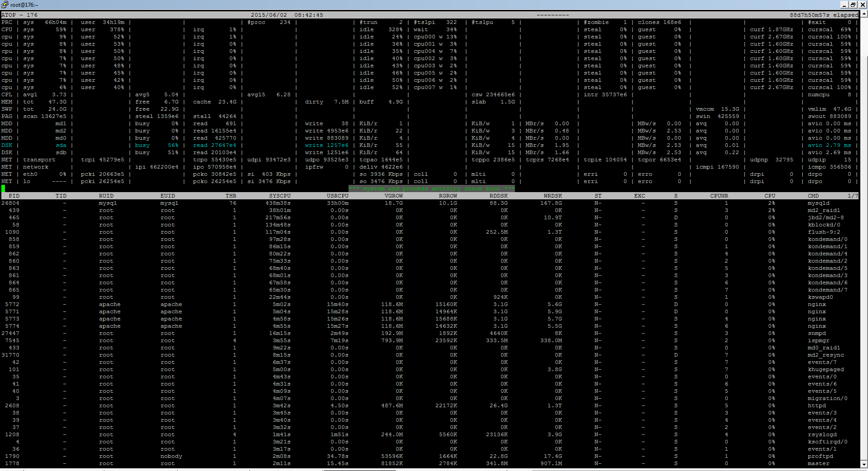Open the terminal window system menu icon
868x471 pixels.
click(x=5, y=5)
